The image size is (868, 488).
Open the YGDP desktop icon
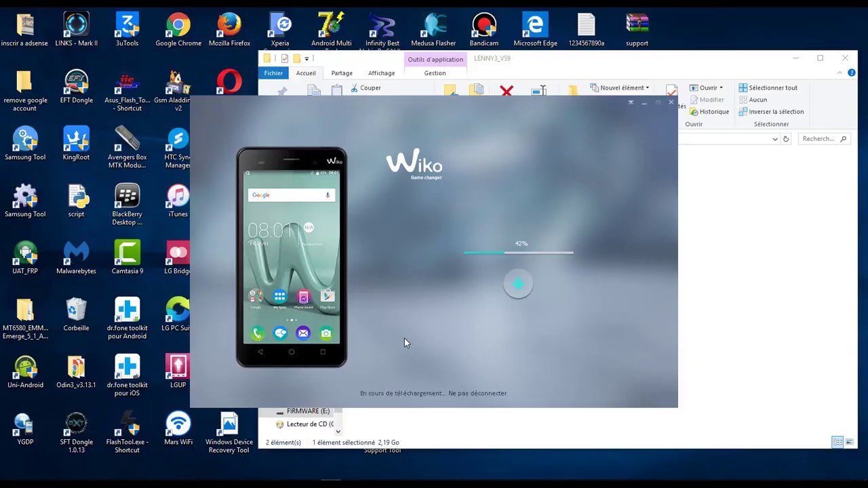[x=25, y=428]
